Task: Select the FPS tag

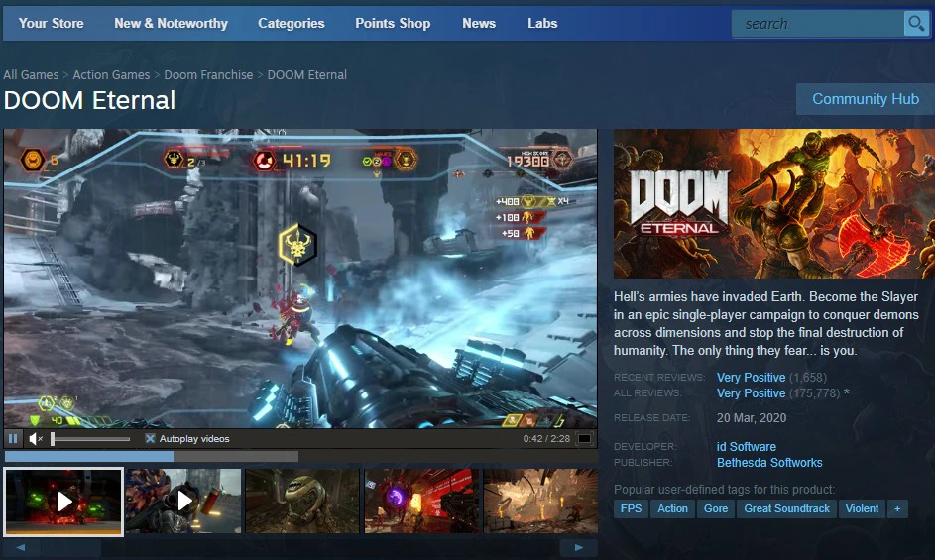Action: coord(631,508)
